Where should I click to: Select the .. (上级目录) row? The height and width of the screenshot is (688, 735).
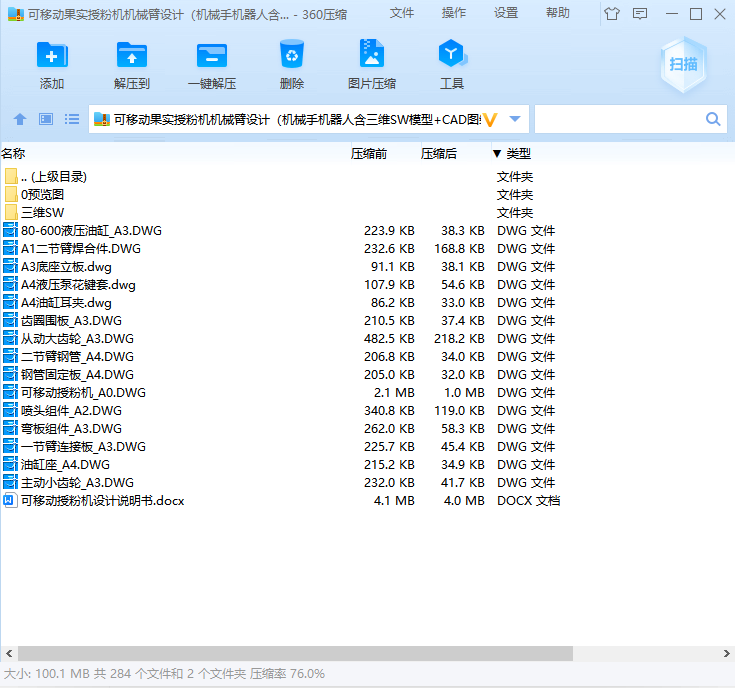click(53, 176)
